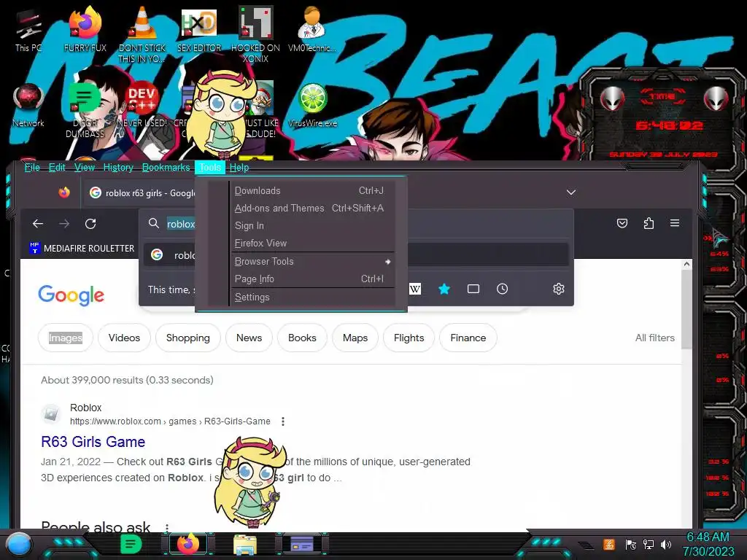Open the Help menu
Viewport: 747px width, 560px height.
coord(239,167)
